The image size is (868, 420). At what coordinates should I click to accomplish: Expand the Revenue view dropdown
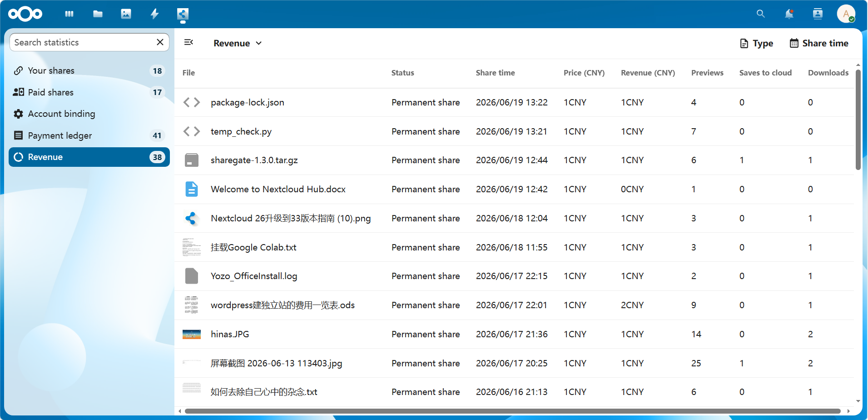(238, 43)
